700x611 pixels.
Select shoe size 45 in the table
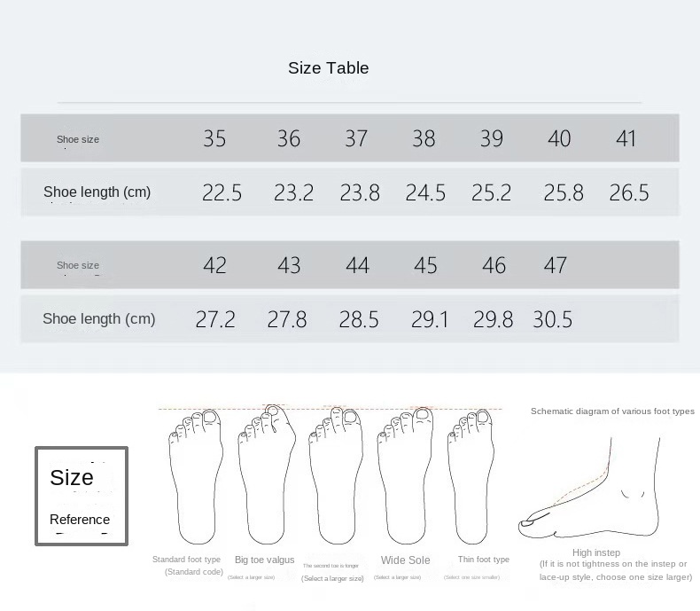pos(425,265)
